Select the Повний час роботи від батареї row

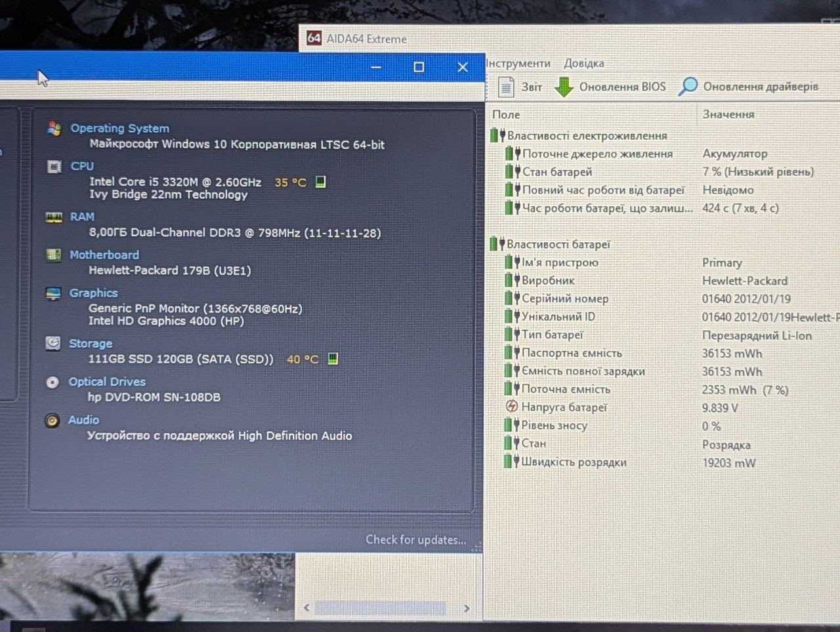coord(663,190)
